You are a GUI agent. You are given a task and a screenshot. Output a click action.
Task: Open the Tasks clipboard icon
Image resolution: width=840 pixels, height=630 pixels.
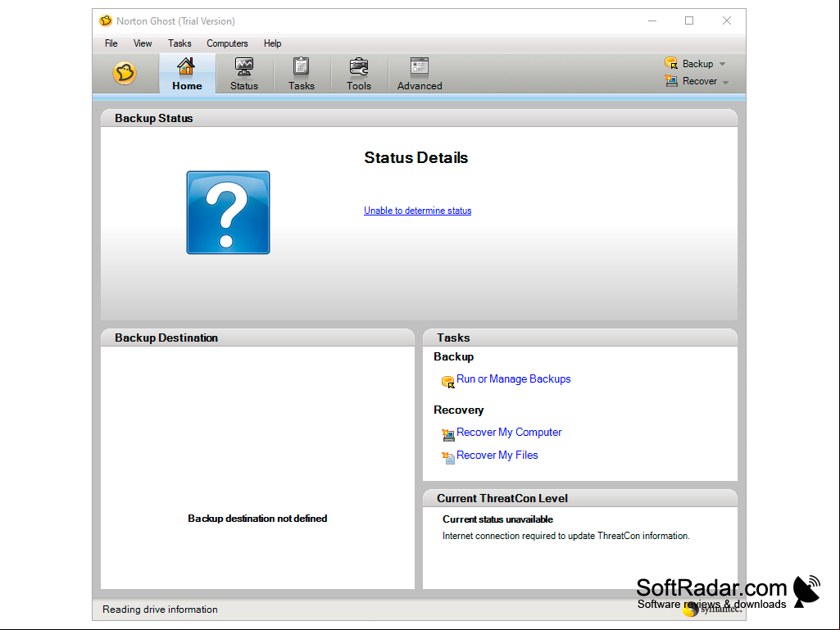click(x=301, y=66)
